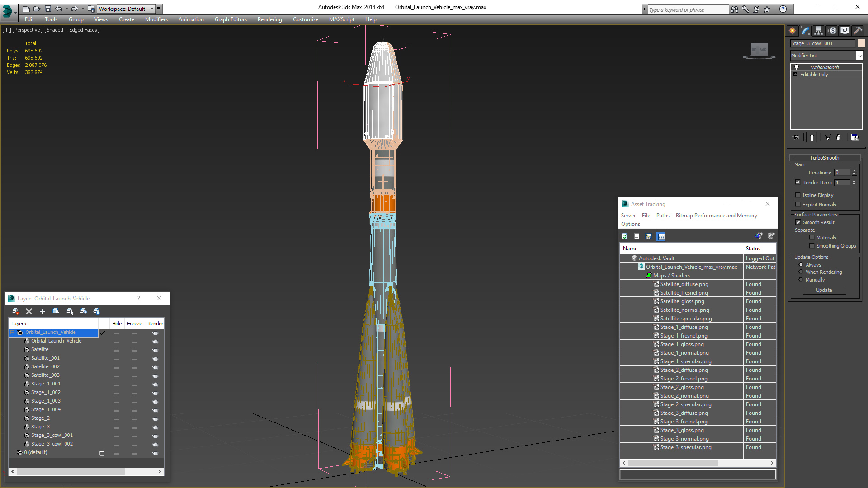Save the file with the floppy disk icon
868x488 pixels.
point(47,9)
